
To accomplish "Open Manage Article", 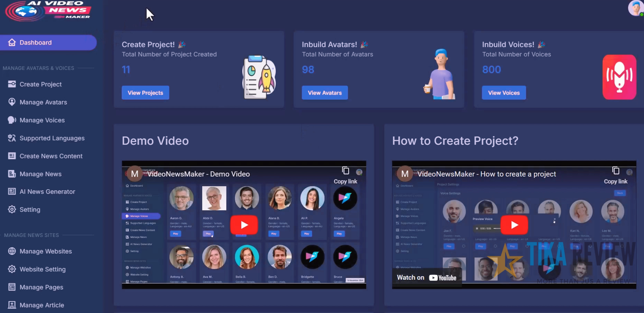I will point(42,305).
